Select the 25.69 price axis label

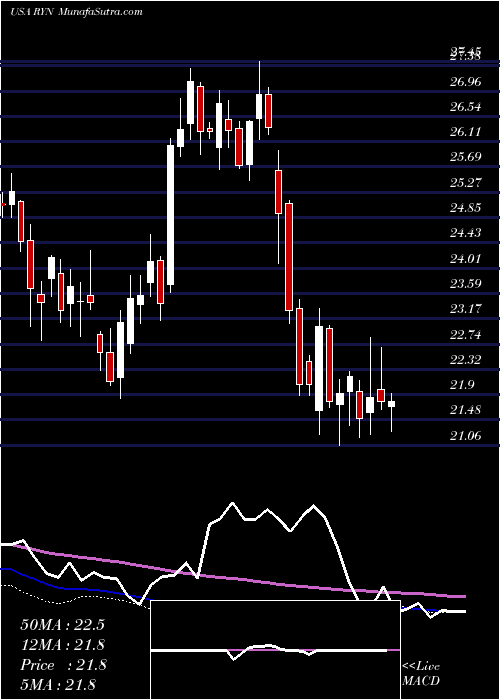[x=465, y=157]
